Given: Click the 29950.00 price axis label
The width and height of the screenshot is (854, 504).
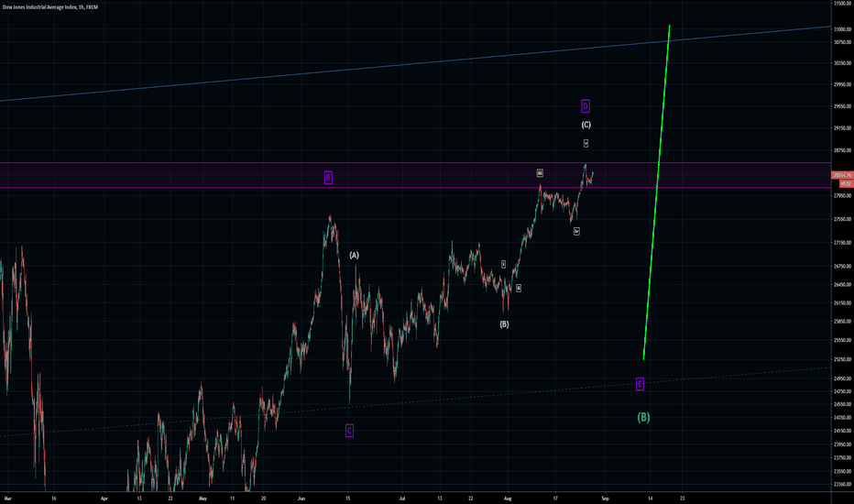Looking at the screenshot, I should click(x=842, y=85).
